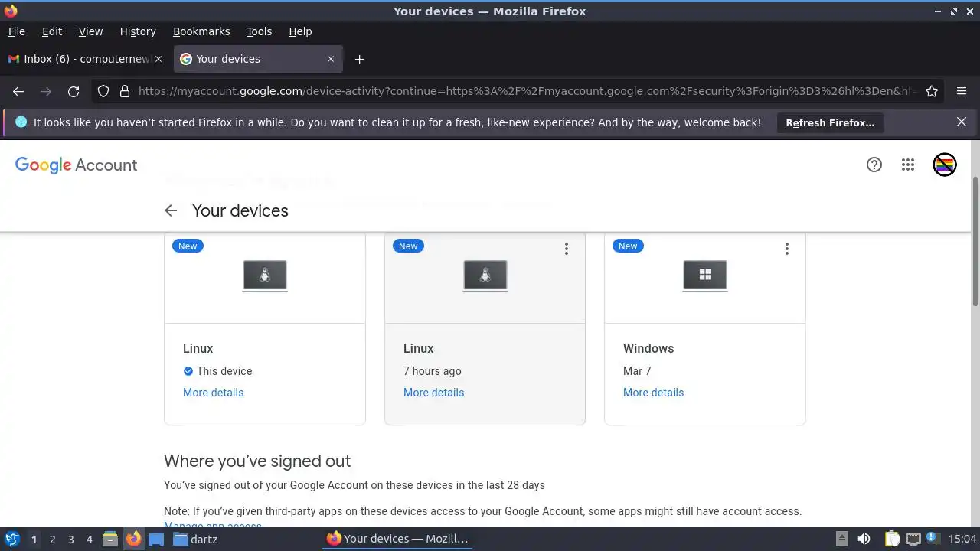This screenshot has height=551, width=980.
Task: Select Your devices Mozilla taskbar window button
Action: (x=397, y=539)
